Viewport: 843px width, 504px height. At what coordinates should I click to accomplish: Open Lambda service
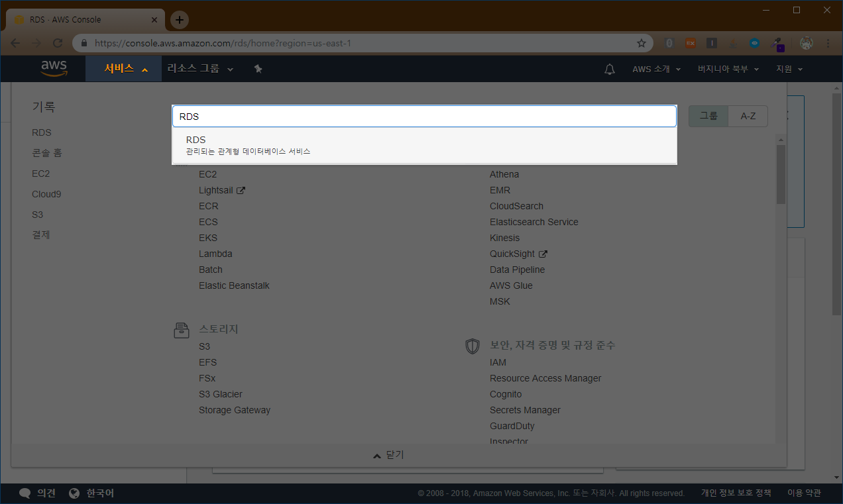click(x=215, y=254)
